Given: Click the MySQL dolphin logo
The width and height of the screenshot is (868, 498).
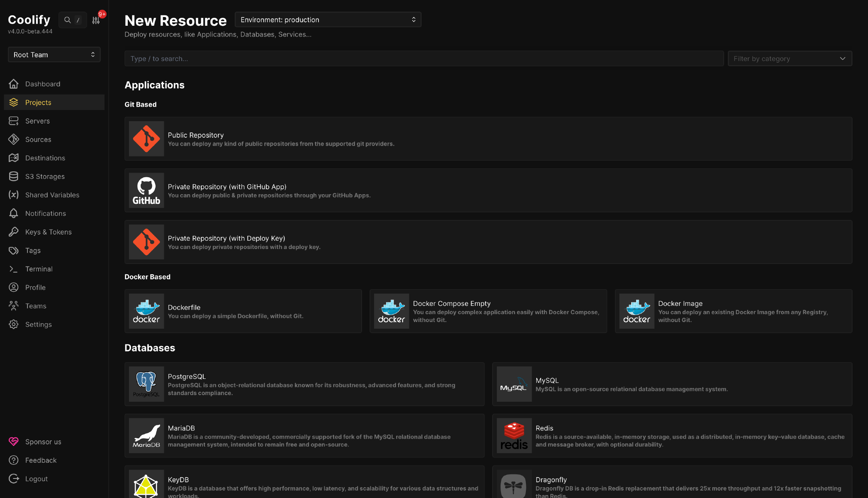Looking at the screenshot, I should click(x=514, y=384).
